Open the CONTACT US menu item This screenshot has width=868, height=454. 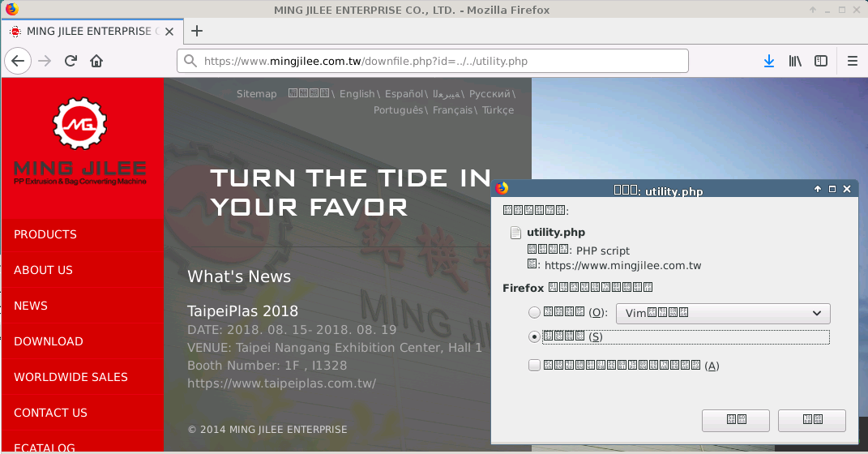(x=50, y=413)
